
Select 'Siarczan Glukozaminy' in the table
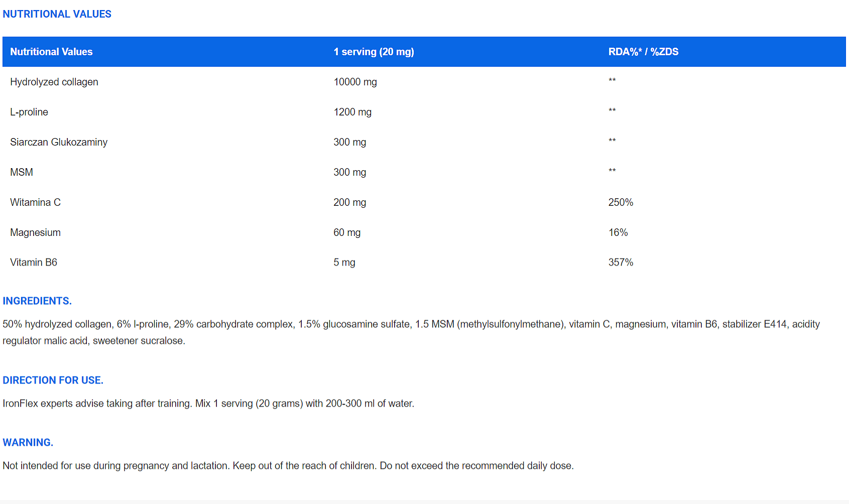click(59, 142)
